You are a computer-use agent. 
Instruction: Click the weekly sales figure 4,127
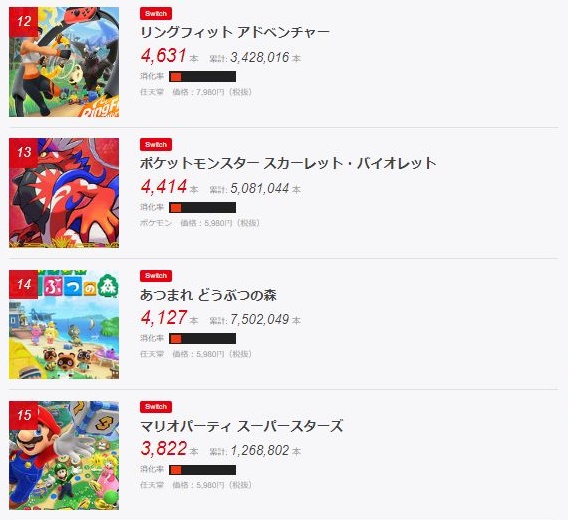(x=164, y=318)
